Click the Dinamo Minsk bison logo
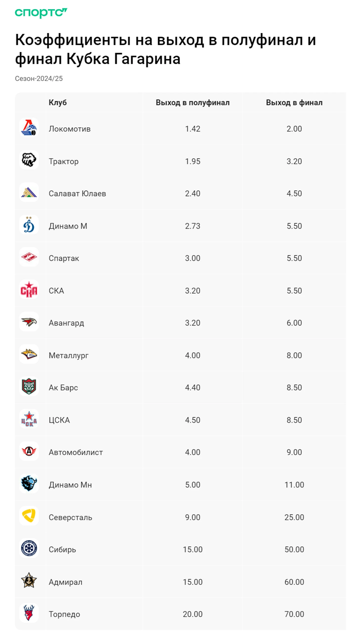This screenshot has width=361, height=644. coord(29,484)
